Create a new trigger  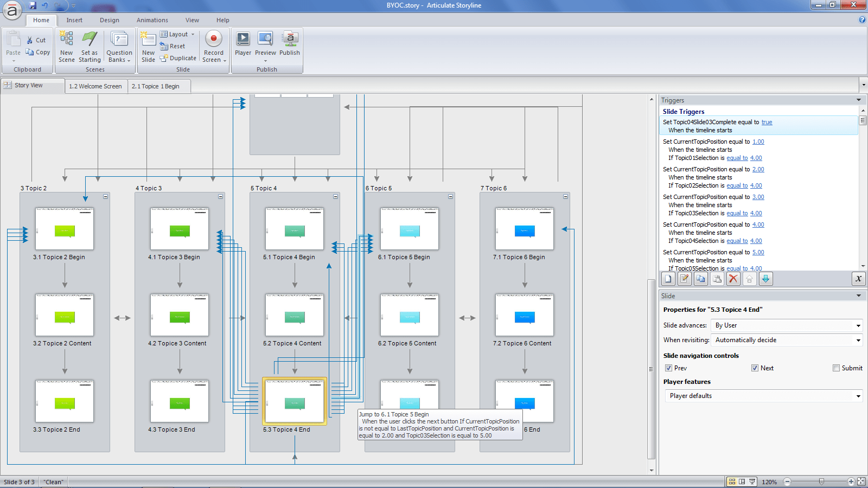click(x=667, y=279)
